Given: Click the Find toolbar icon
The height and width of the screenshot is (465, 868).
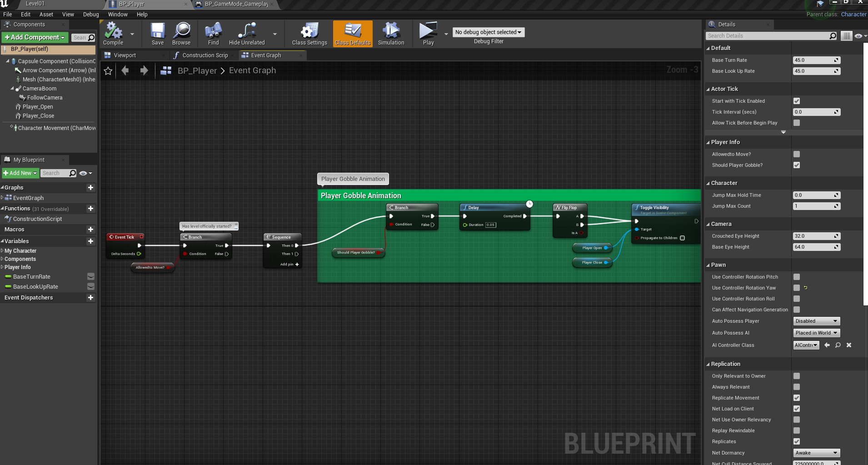Looking at the screenshot, I should click(213, 31).
